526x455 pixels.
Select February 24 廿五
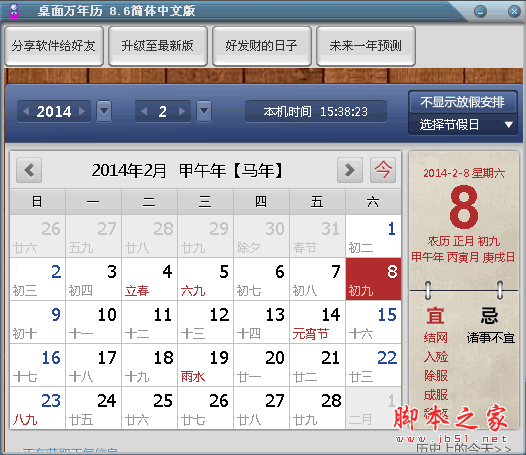tap(94, 408)
